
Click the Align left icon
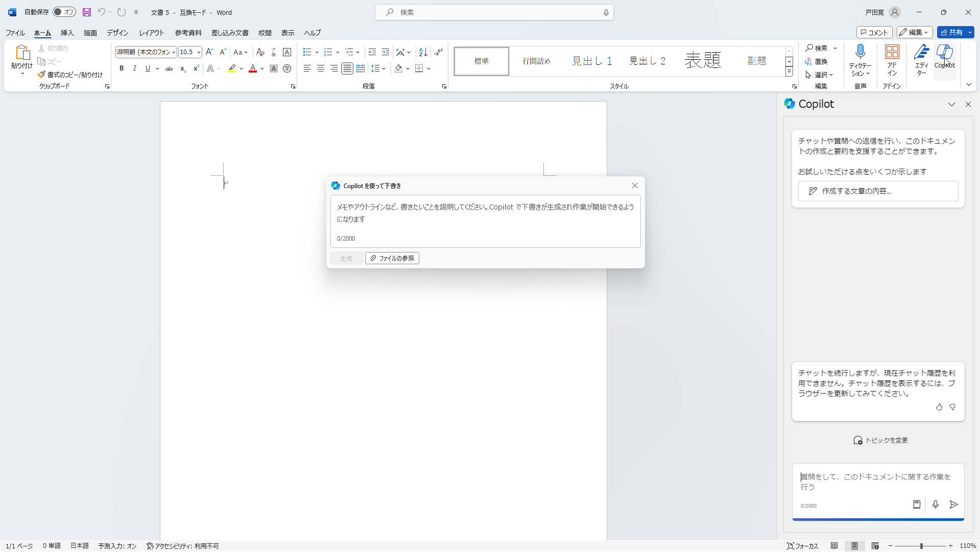(x=307, y=68)
